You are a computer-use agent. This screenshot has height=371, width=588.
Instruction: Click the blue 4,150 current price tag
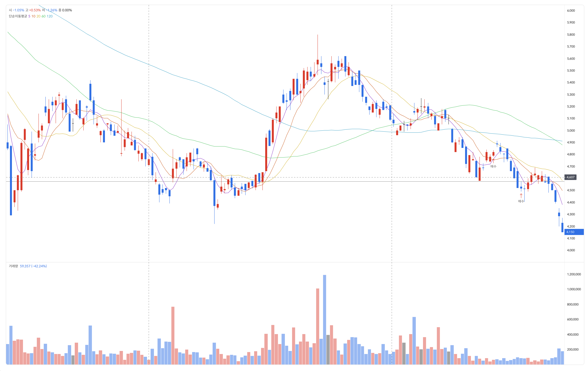[574, 232]
